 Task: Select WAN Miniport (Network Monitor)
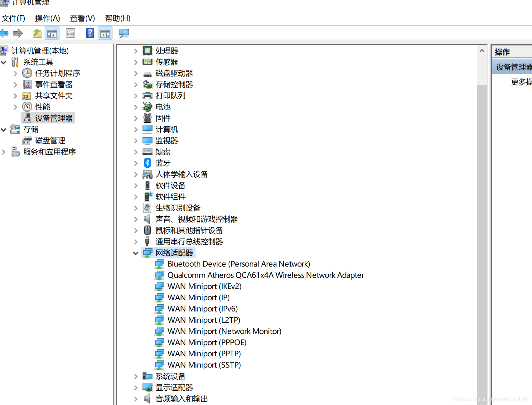225,331
